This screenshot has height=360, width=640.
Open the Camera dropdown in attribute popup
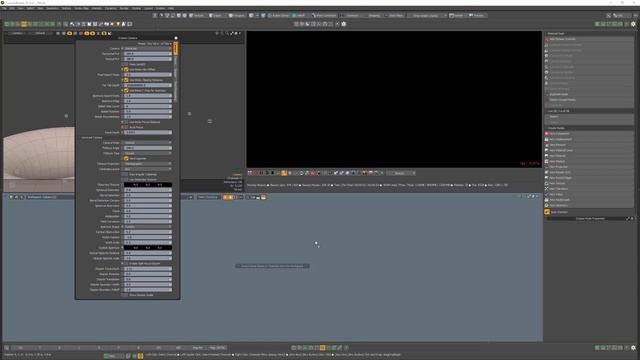147,48
